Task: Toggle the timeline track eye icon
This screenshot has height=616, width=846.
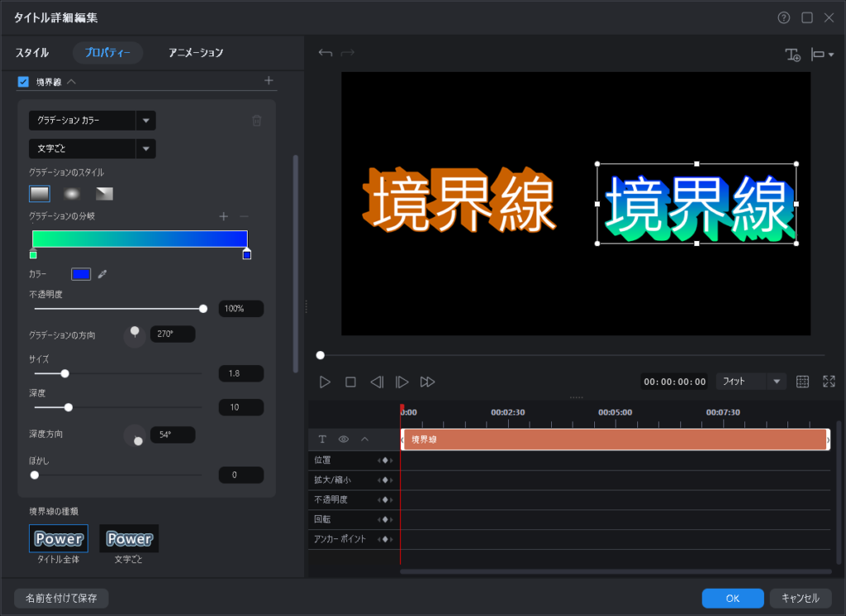Action: coord(343,439)
